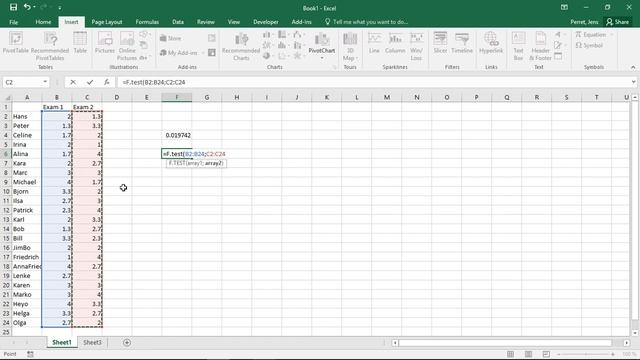Select column F header
Viewport: 640px width, 360px height.
[177, 97]
